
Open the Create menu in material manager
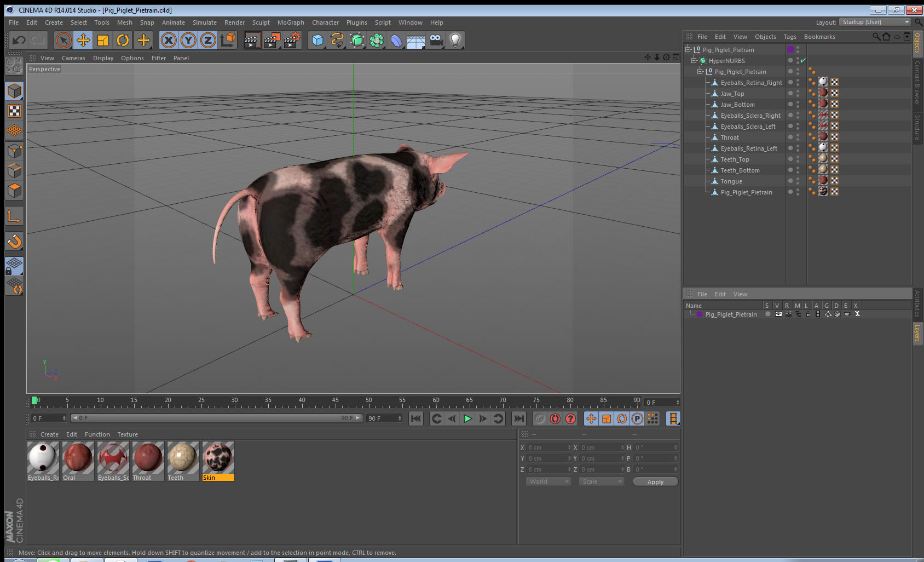[x=49, y=434]
